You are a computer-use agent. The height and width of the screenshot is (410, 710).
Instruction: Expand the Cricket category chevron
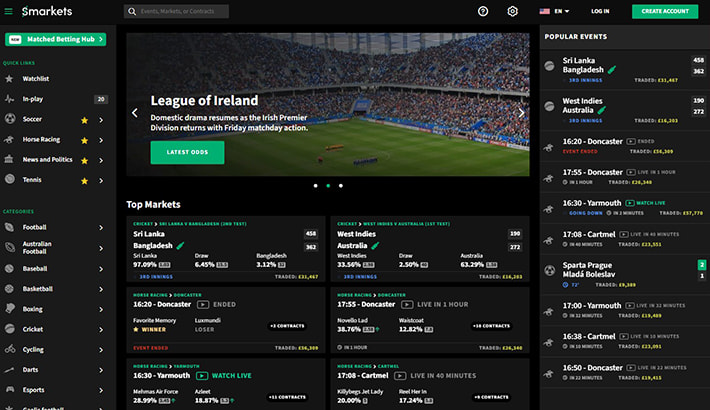pos(101,330)
